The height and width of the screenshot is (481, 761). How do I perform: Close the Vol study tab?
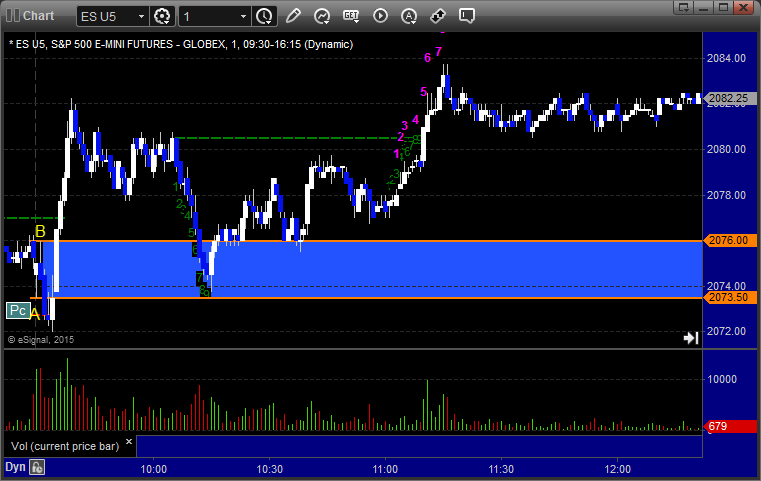tap(128, 440)
